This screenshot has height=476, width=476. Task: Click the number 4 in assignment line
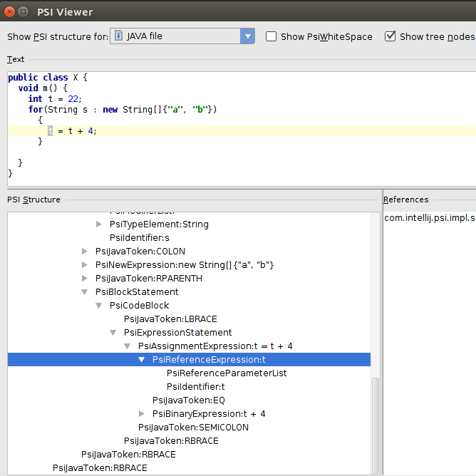click(90, 131)
